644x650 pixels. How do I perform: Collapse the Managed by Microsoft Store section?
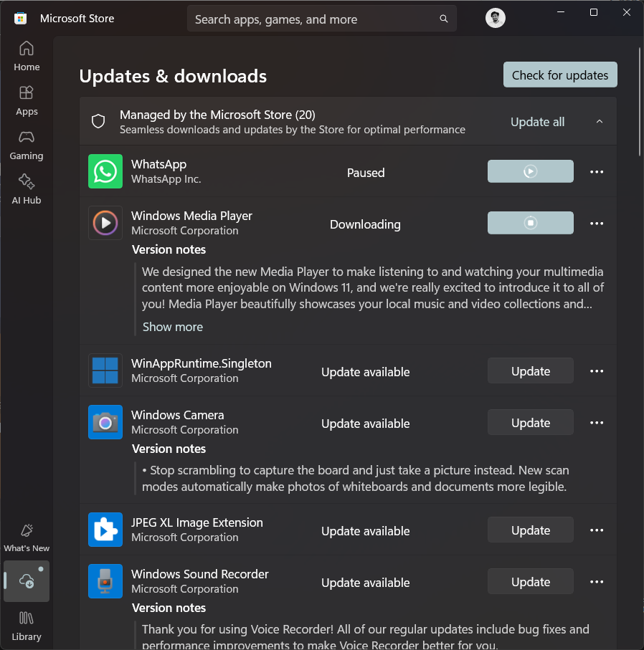600,121
